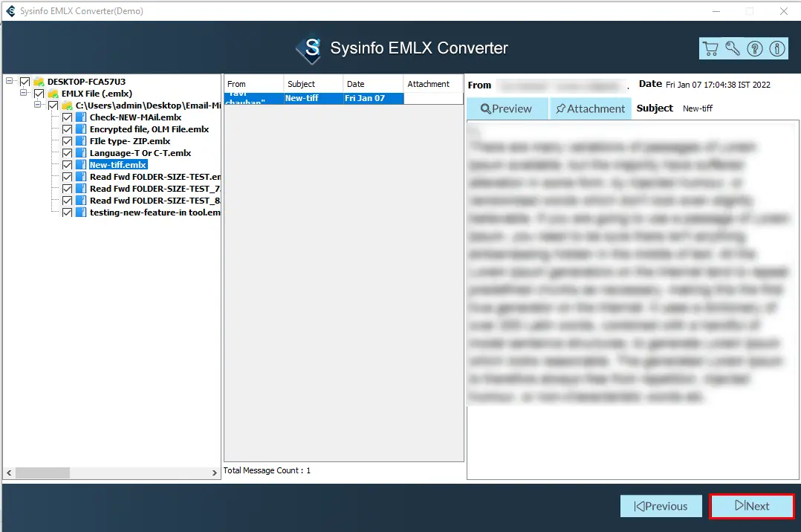The height and width of the screenshot is (532, 801).
Task: Uncheck Encrypted file, OLM File.emlx checkbox
Action: click(x=67, y=129)
